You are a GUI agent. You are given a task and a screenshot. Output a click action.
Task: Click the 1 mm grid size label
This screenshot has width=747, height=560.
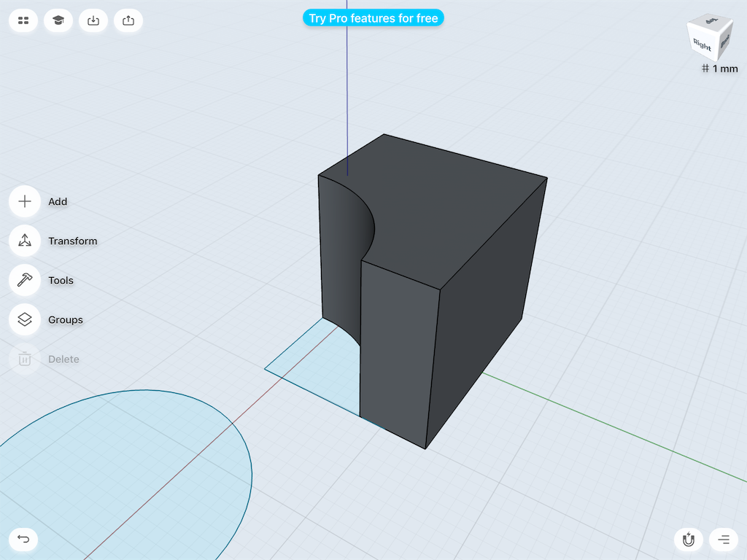[720, 69]
